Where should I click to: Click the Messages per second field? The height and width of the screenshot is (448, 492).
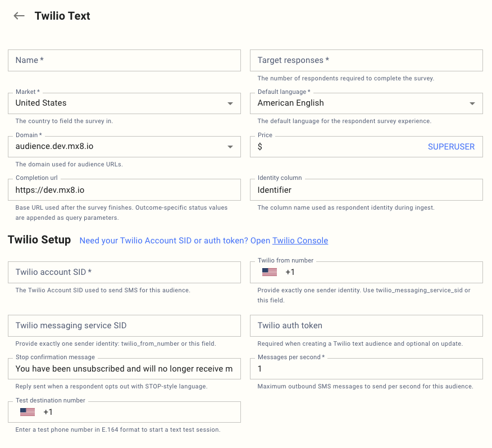coord(366,369)
